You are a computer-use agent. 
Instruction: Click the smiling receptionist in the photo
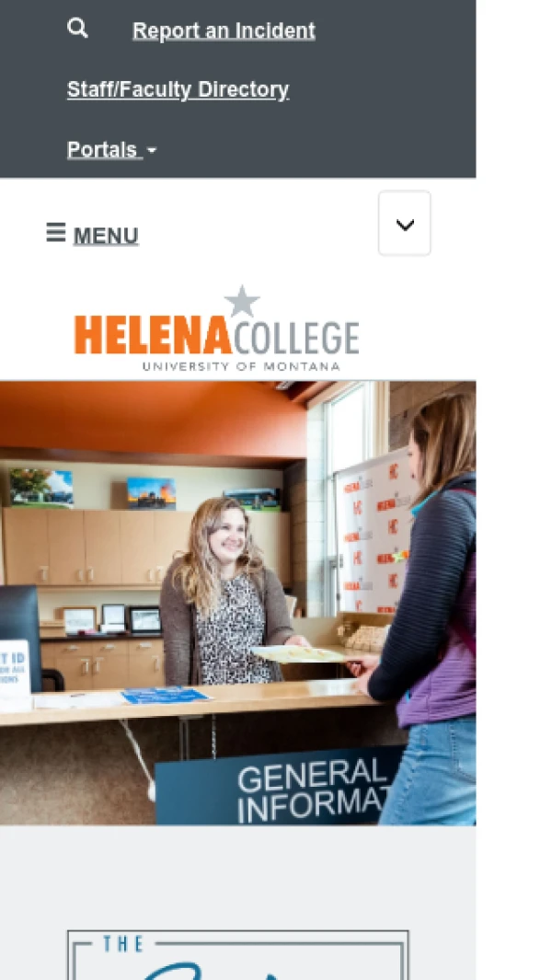point(228,592)
